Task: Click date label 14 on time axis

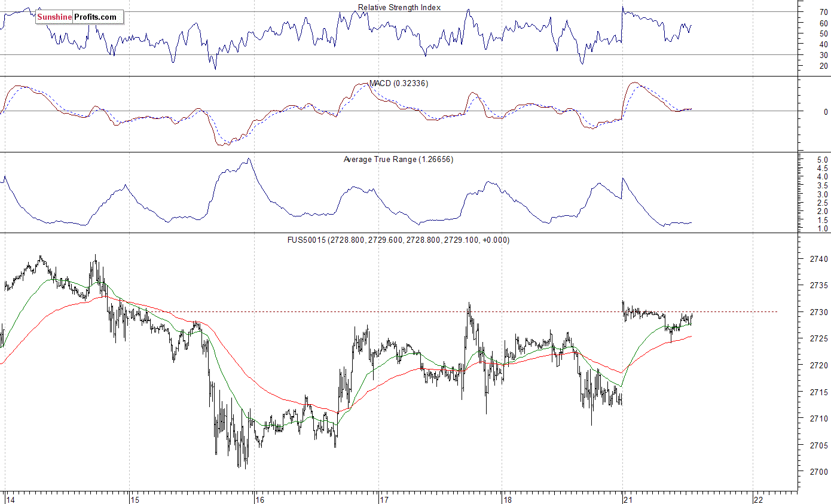Action: point(11,499)
